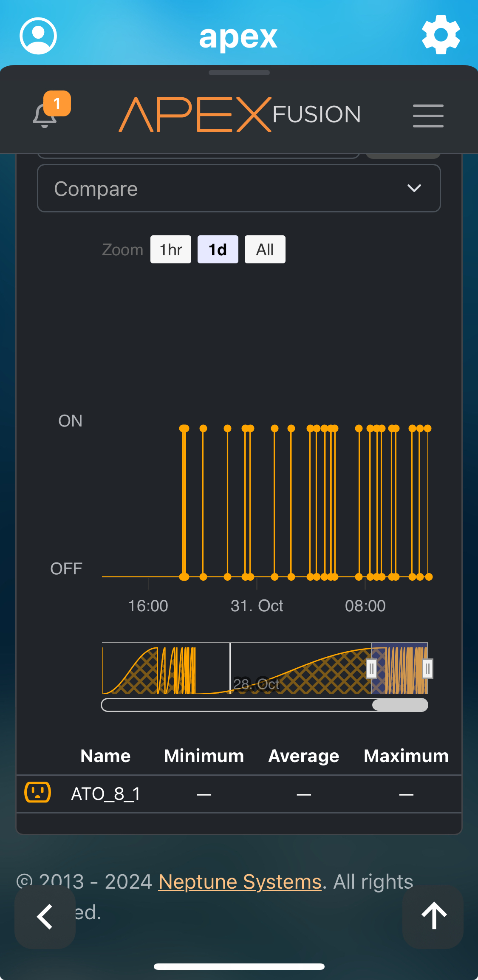Click the left navigator range handle

(x=371, y=669)
